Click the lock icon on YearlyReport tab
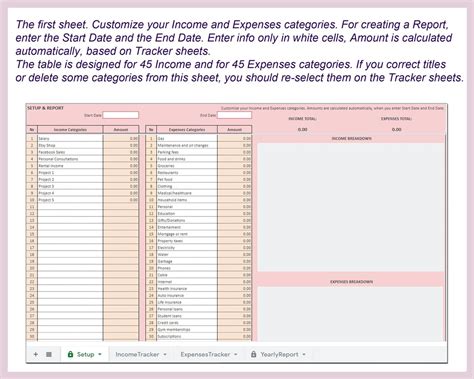The width and height of the screenshot is (474, 379). coord(254,354)
